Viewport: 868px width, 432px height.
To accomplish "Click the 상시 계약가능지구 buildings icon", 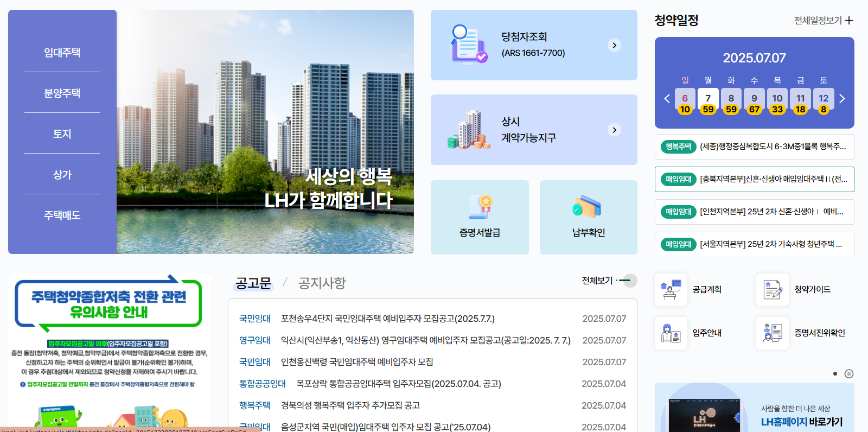I will pyautogui.click(x=469, y=130).
